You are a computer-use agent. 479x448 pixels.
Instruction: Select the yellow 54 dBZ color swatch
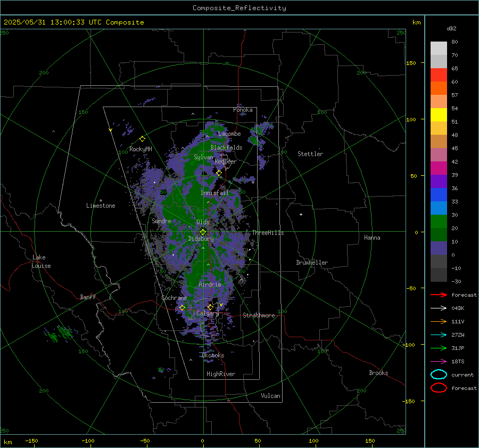tap(439, 115)
